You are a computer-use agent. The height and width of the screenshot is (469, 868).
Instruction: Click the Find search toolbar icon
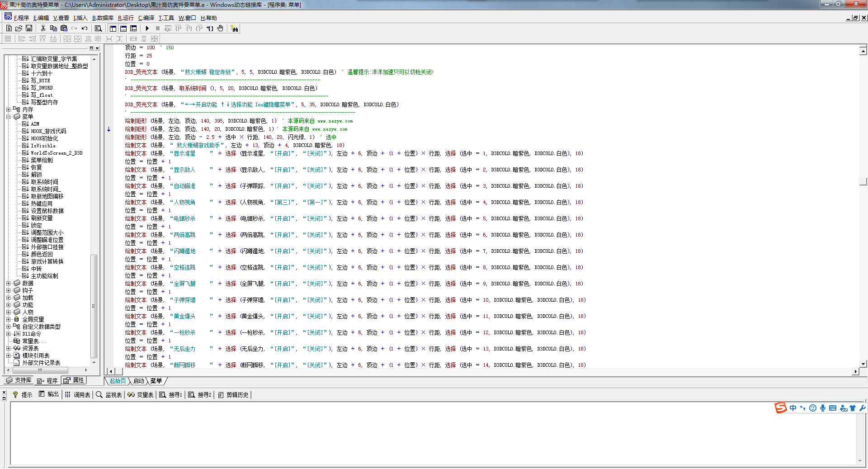click(x=98, y=28)
